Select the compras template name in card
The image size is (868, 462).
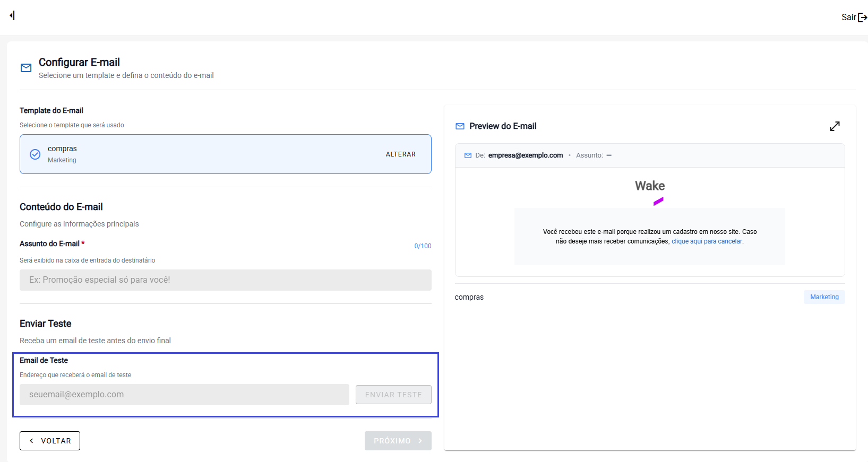[62, 149]
